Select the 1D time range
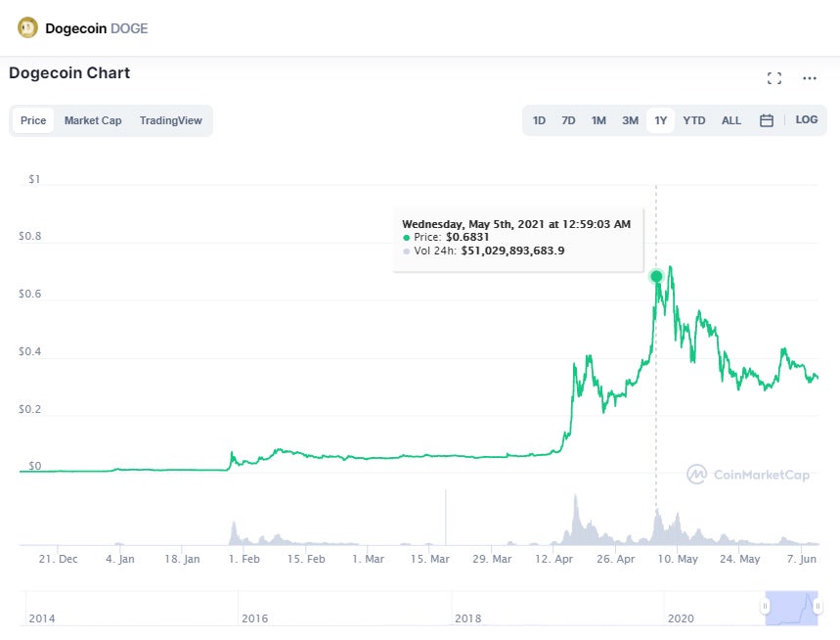 [x=539, y=120]
